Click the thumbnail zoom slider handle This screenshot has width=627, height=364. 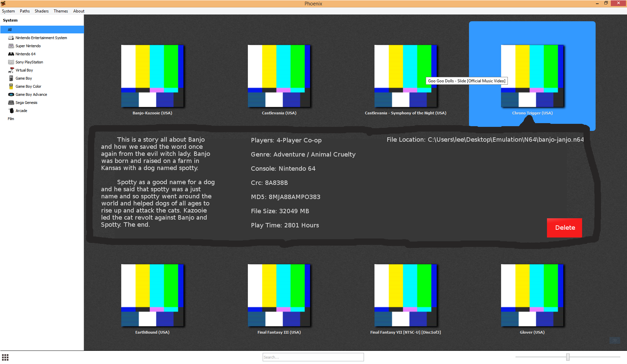click(x=568, y=357)
